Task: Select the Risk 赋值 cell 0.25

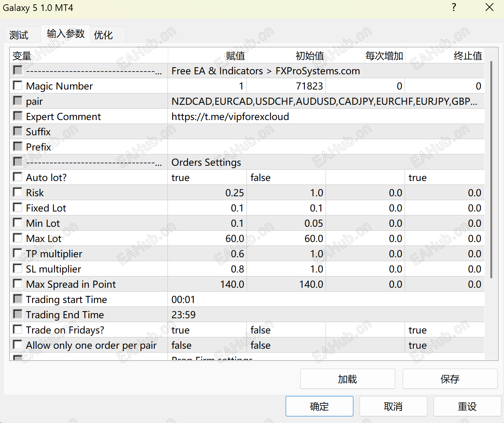Action: 207,193
